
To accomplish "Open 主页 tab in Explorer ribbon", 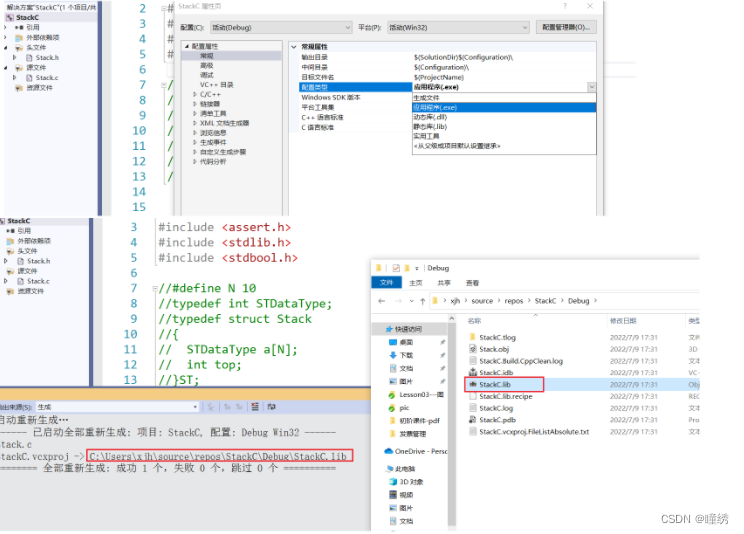I will [x=416, y=283].
